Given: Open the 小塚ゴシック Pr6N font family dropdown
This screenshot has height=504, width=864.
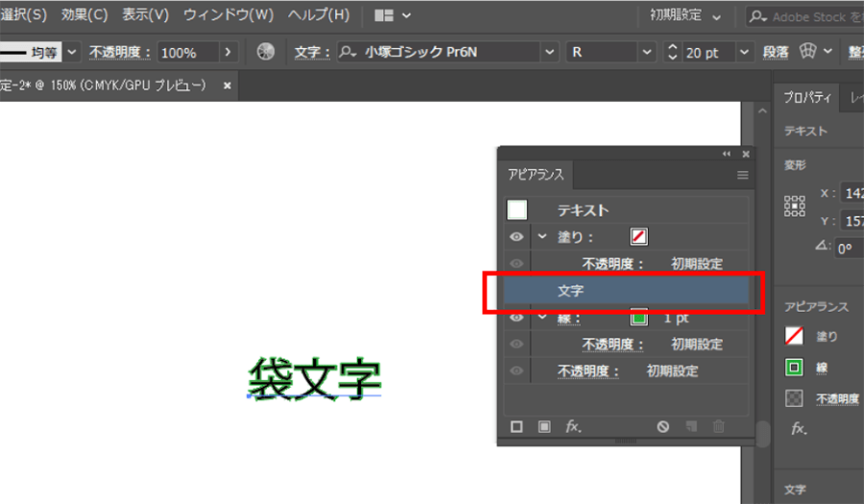Looking at the screenshot, I should coord(550,52).
